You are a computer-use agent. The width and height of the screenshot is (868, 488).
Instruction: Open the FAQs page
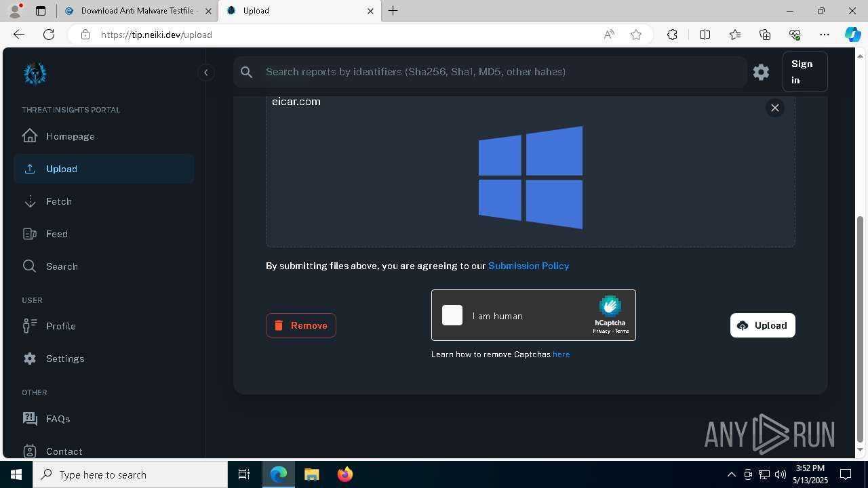tap(104, 419)
